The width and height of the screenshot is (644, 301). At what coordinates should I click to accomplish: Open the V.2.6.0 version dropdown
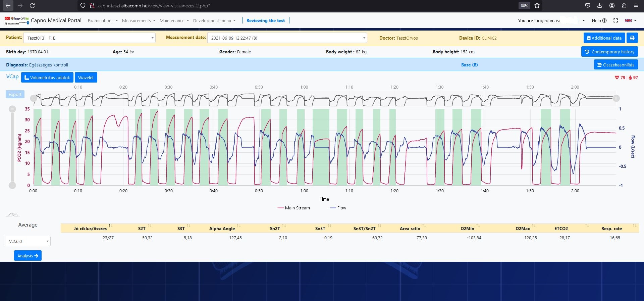pos(28,241)
